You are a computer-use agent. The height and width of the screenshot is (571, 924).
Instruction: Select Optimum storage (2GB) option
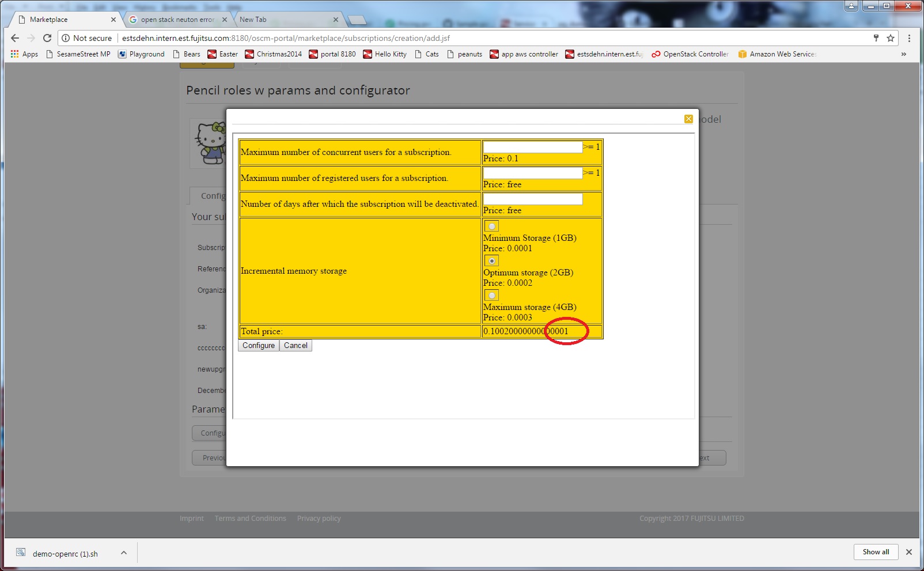click(x=491, y=261)
